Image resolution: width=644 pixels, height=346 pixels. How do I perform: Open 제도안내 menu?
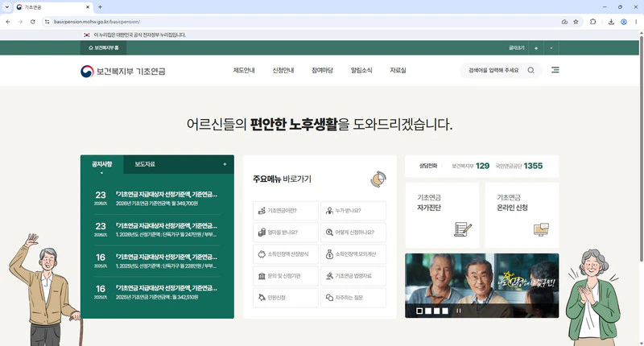tap(244, 70)
